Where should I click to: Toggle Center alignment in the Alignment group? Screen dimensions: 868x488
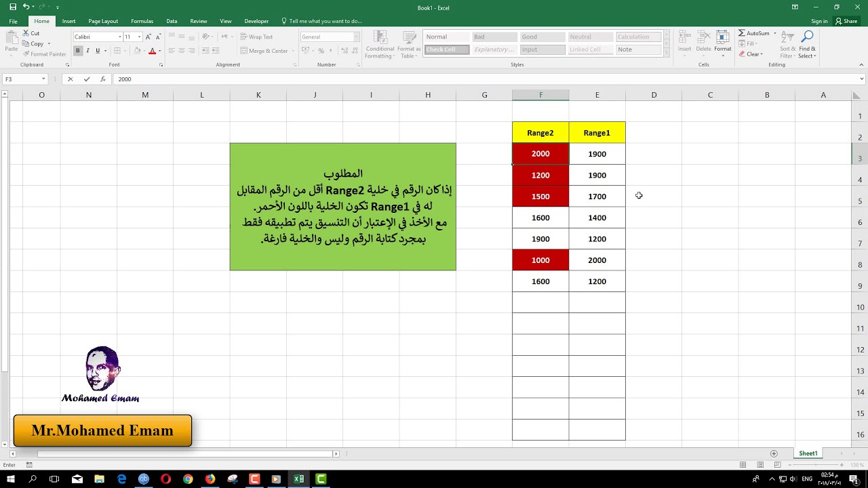[x=182, y=51]
